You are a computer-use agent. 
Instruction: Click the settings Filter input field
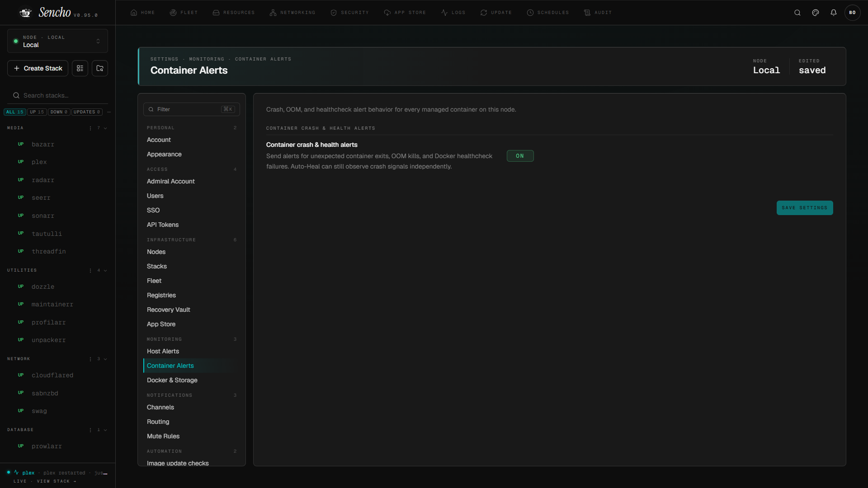[192, 109]
